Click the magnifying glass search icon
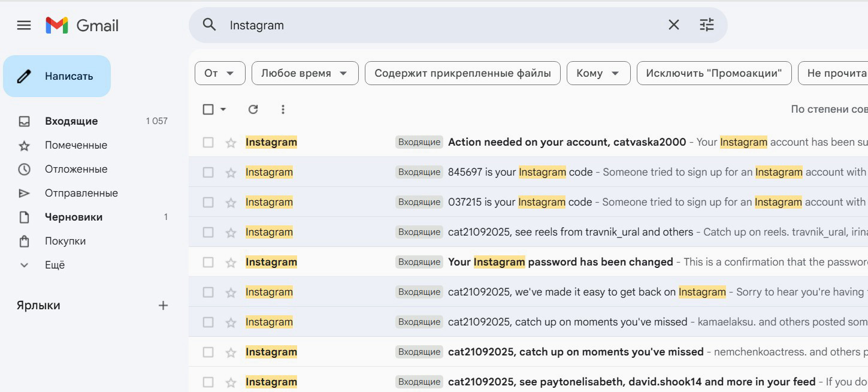Screen dimensions: 868x392 (x=208, y=25)
